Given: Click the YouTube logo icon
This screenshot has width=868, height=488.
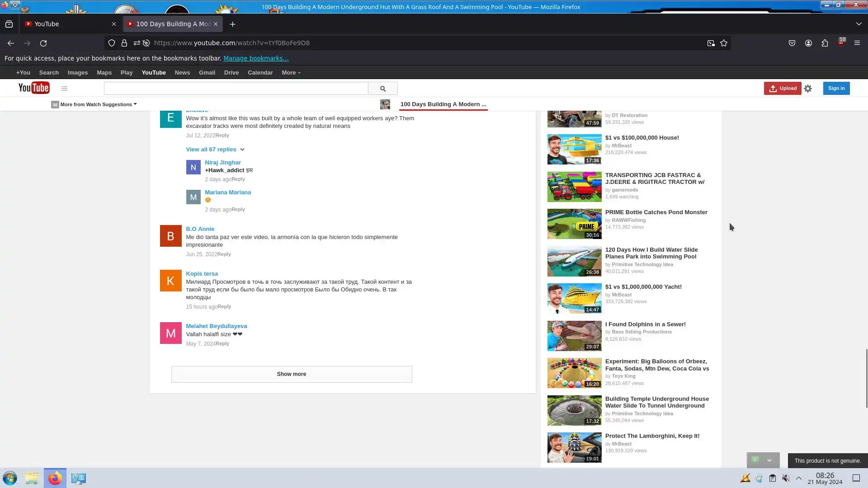Looking at the screenshot, I should (33, 88).
